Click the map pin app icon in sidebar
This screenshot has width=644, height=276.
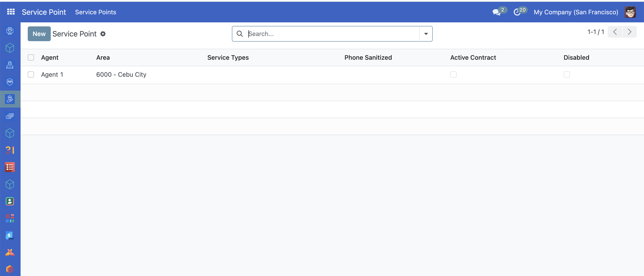coord(10,65)
